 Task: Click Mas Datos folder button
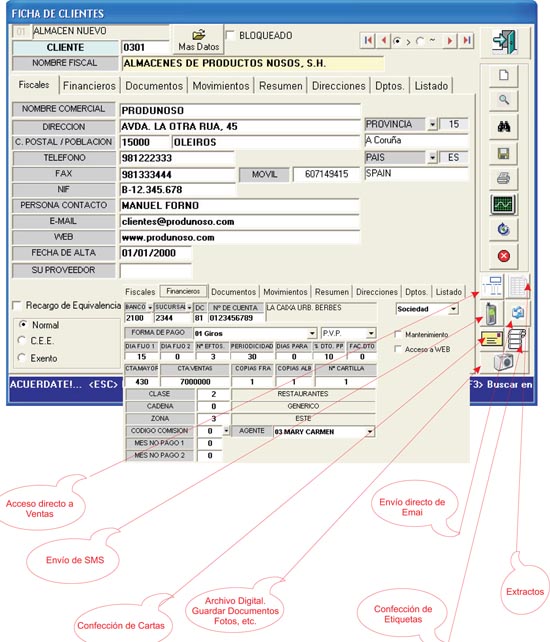(x=199, y=40)
